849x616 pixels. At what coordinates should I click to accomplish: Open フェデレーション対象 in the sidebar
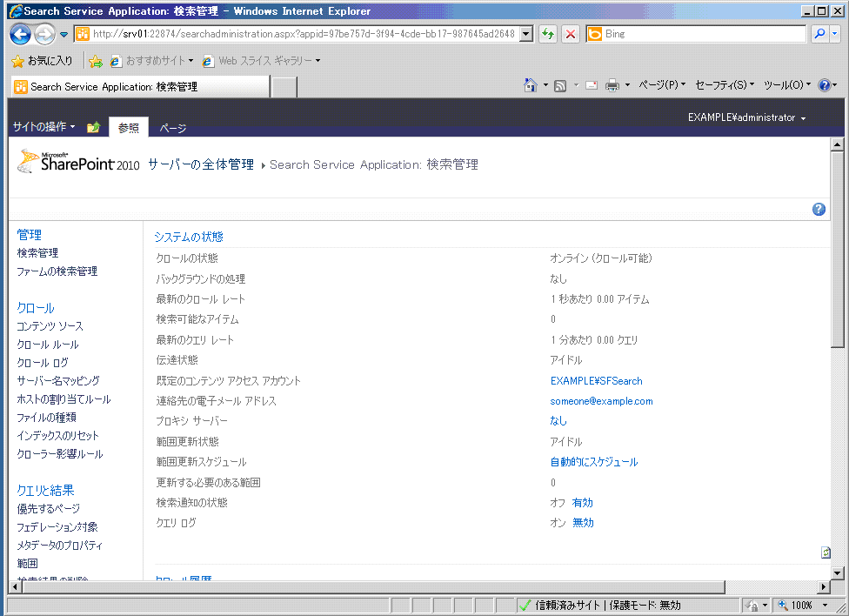pos(57,527)
